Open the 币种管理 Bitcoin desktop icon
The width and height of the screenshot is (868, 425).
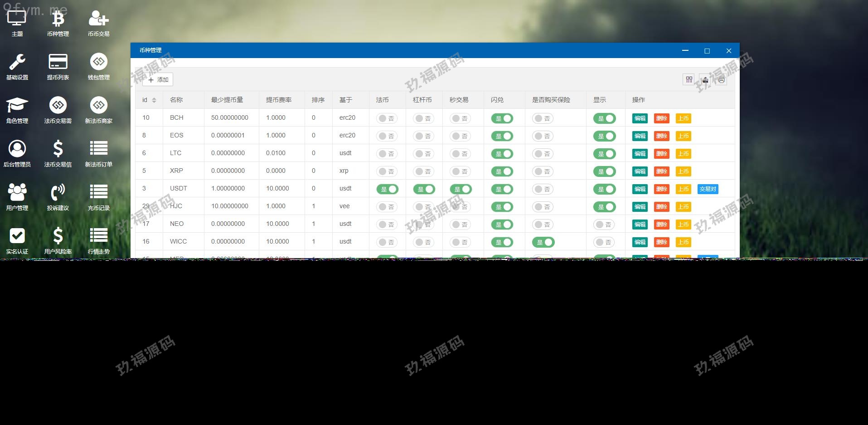[x=58, y=24]
